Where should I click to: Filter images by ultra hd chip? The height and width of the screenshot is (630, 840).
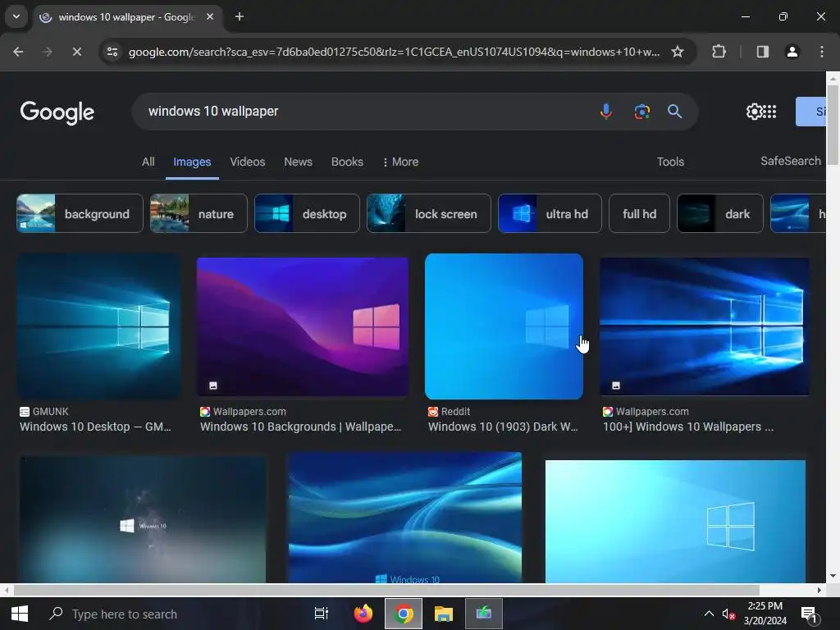(x=550, y=213)
